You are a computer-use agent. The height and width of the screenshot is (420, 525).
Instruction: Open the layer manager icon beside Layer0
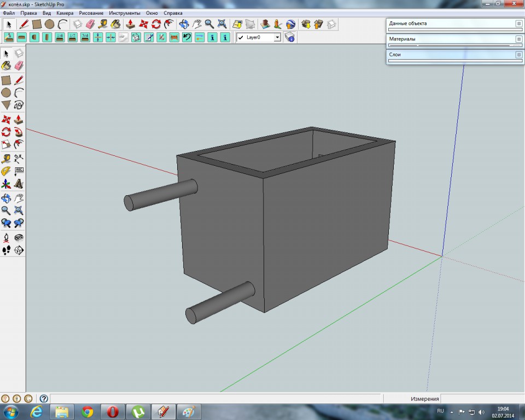coord(290,37)
